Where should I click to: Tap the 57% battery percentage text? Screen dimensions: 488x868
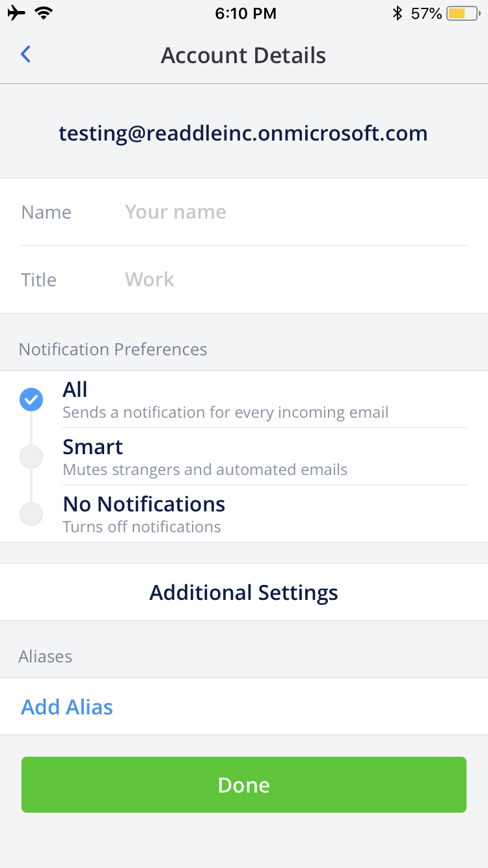426,13
